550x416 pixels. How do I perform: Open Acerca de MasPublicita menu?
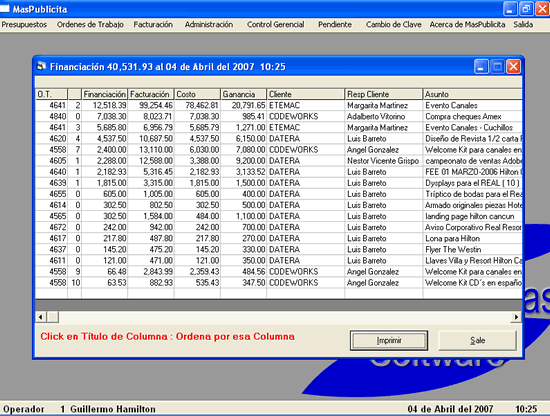pos(467,25)
